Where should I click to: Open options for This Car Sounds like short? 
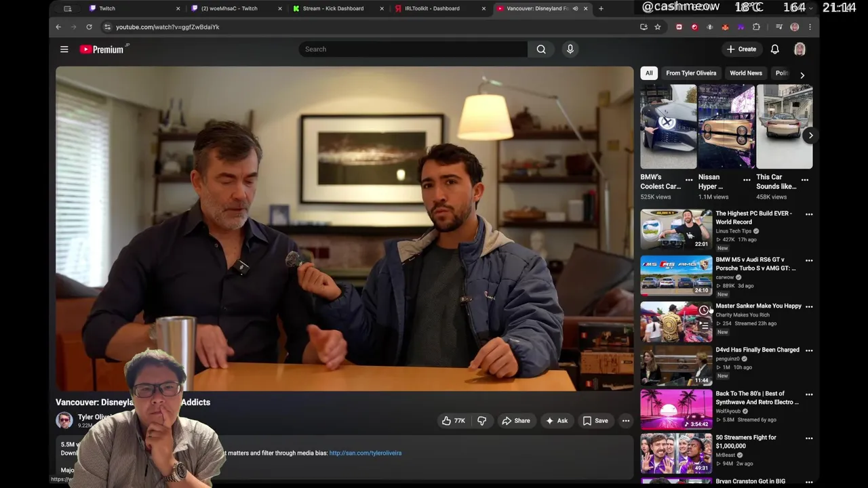tap(805, 180)
